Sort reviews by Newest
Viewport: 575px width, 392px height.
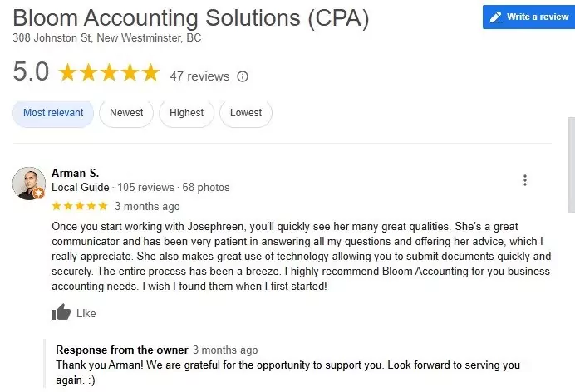126,113
